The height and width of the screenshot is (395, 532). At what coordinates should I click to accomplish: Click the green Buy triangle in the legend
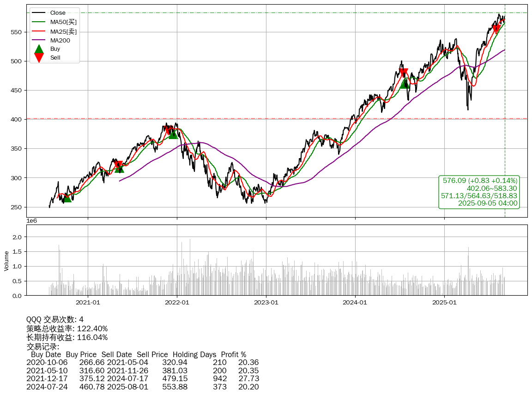pyautogui.click(x=39, y=49)
